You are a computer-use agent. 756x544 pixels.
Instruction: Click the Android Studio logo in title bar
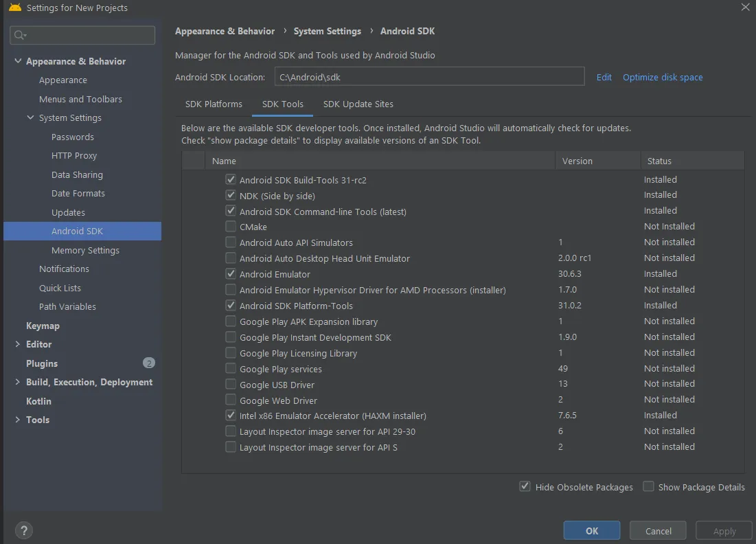click(x=15, y=8)
